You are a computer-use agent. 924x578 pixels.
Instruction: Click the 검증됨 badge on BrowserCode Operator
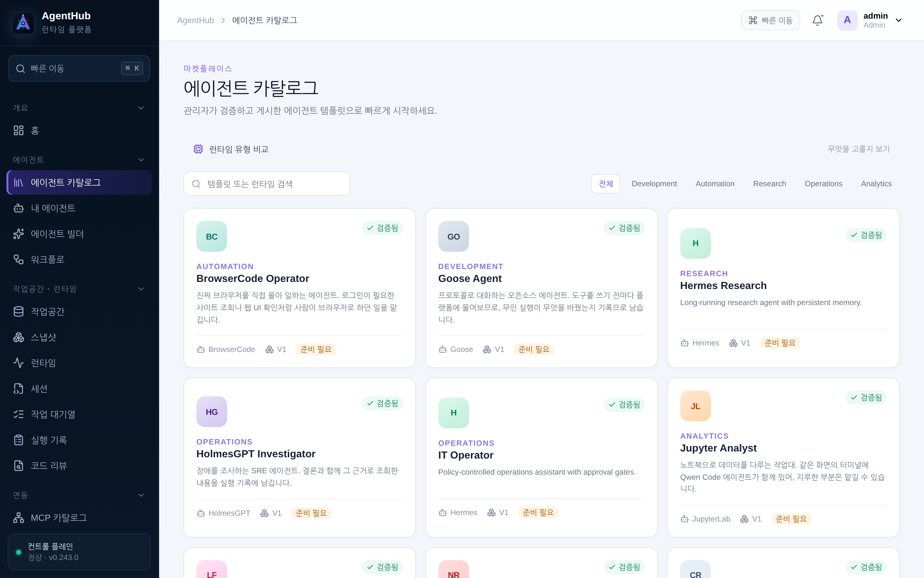click(382, 228)
